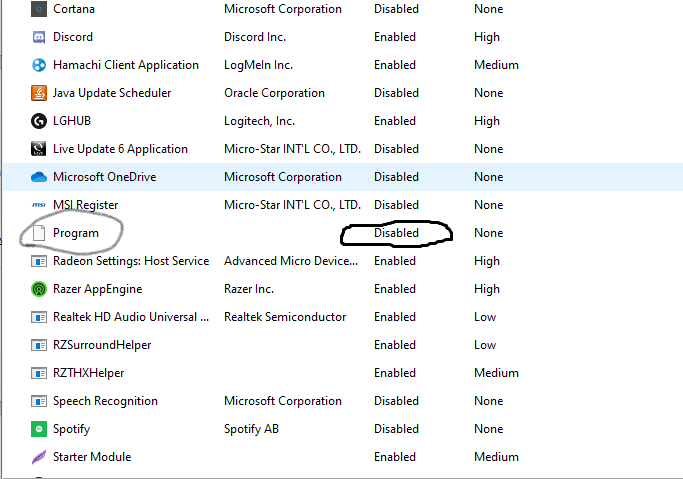Click Microsoft Corporation in Cortana row
The height and width of the screenshot is (479, 683).
(x=283, y=9)
